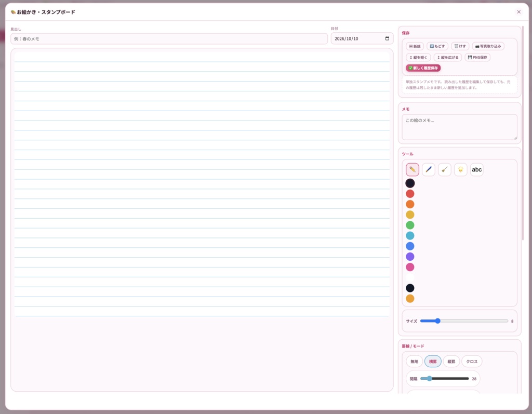Pick the amber swatch at the list bottom
This screenshot has height=414, width=532.
(410, 299)
